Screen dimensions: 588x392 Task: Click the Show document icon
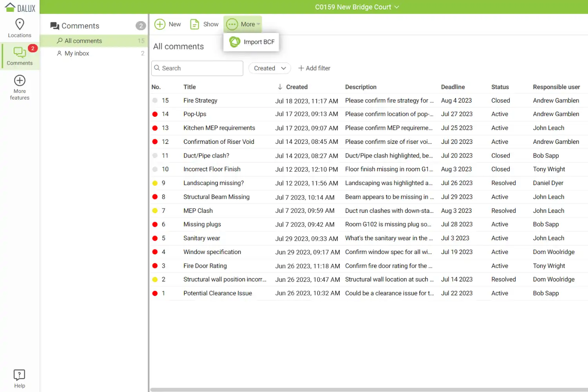click(194, 24)
